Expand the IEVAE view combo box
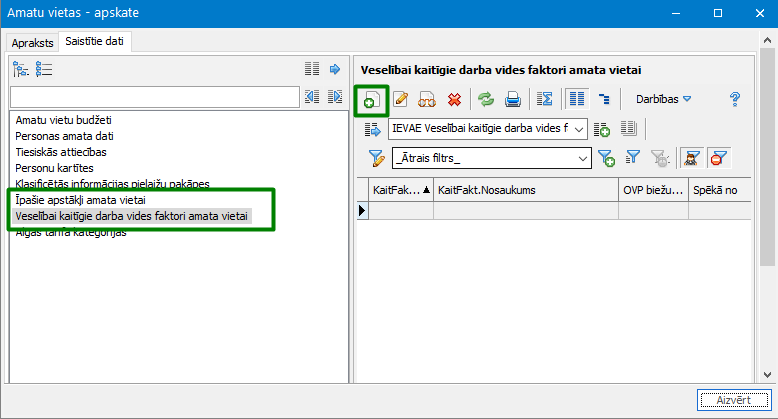This screenshot has height=419, width=778. [x=579, y=129]
